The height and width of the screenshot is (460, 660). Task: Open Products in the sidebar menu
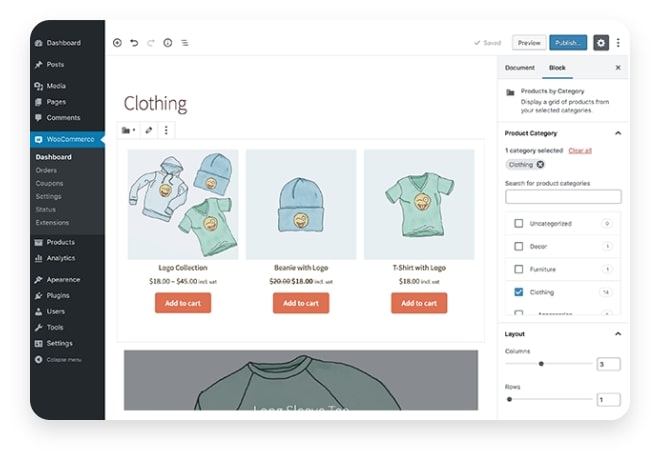(60, 242)
